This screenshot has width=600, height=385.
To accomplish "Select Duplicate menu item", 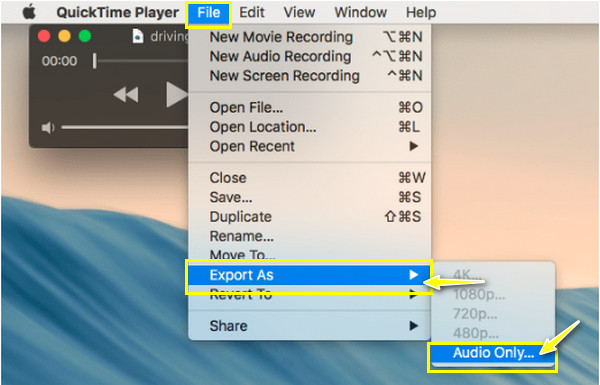I will click(x=310, y=217).
